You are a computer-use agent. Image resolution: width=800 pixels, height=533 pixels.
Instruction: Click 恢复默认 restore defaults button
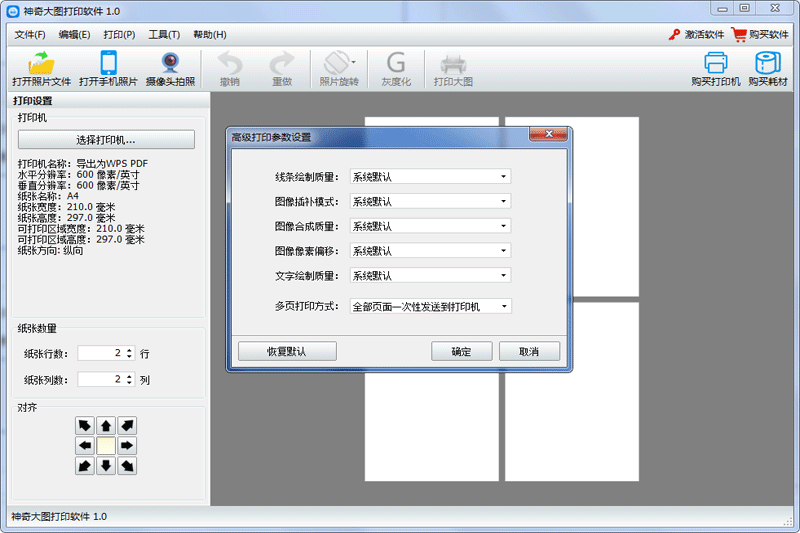click(287, 351)
